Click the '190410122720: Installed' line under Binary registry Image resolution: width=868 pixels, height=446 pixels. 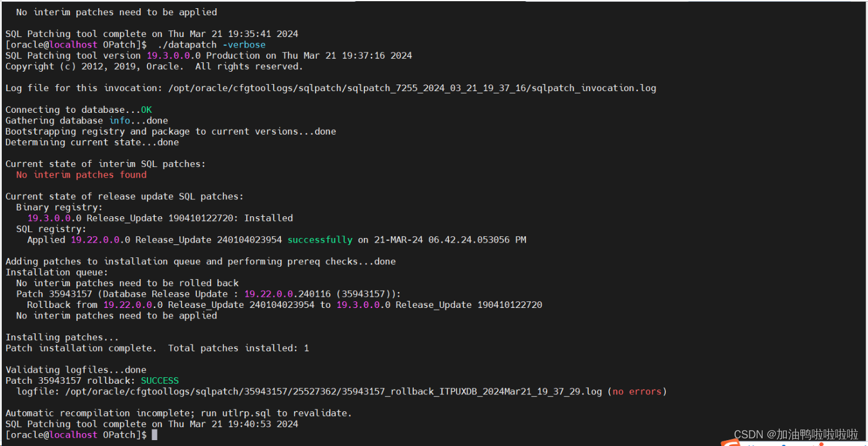click(160, 218)
